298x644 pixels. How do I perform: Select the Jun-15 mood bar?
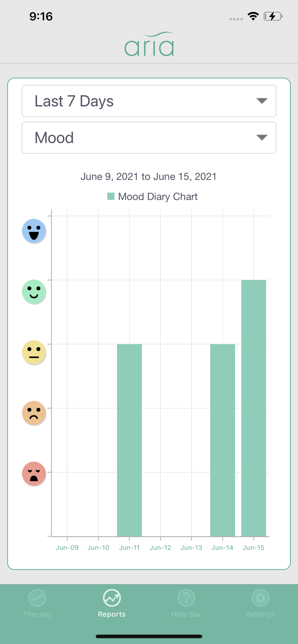[253, 408]
